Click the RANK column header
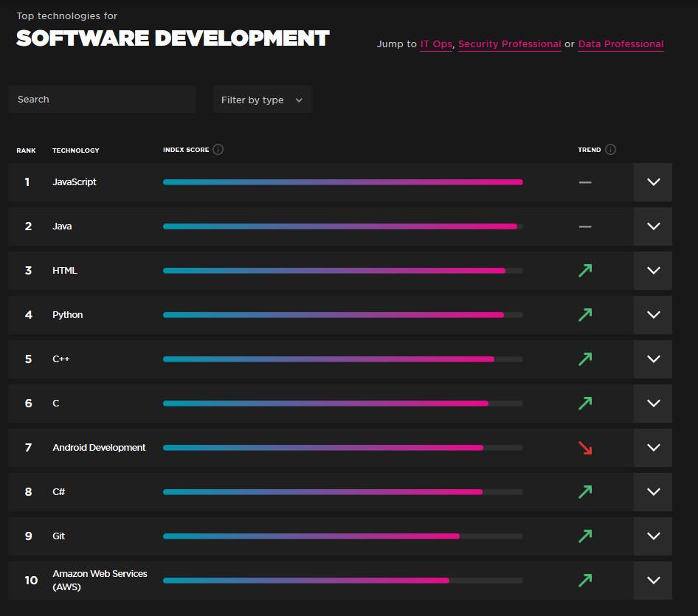Screen dimensions: 698x616 [27, 150]
